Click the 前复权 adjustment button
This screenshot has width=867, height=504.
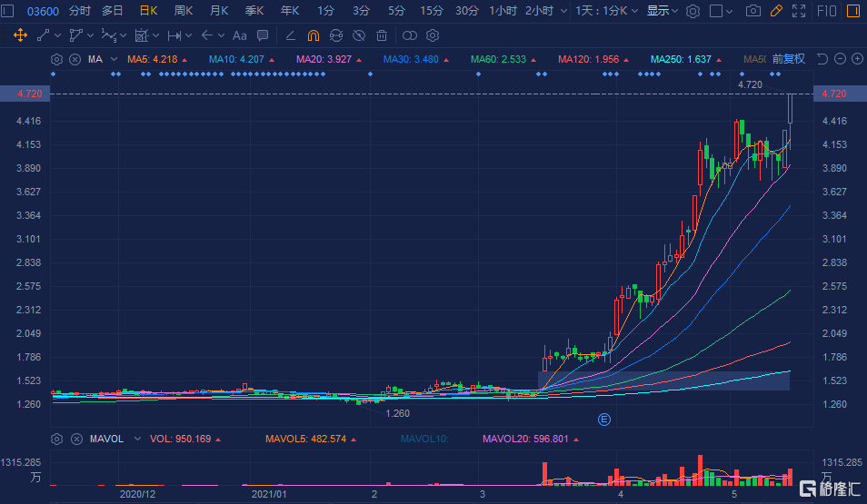[x=788, y=59]
